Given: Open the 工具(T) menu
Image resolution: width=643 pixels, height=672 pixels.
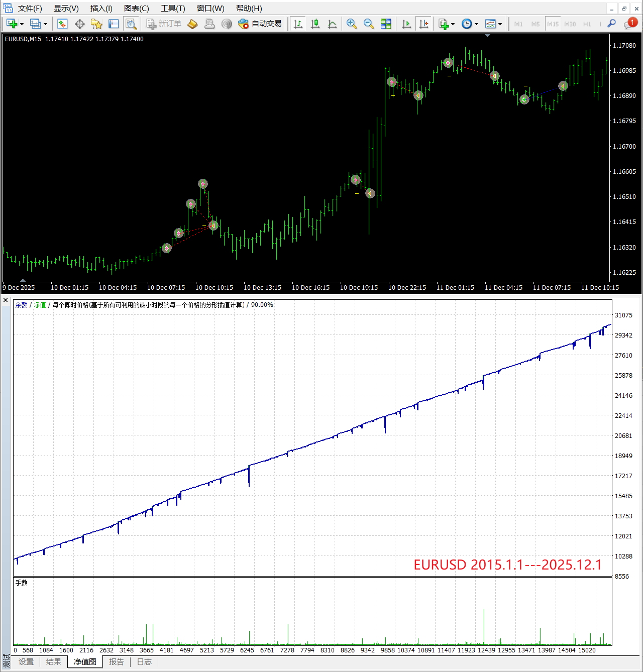Looking at the screenshot, I should (173, 9).
